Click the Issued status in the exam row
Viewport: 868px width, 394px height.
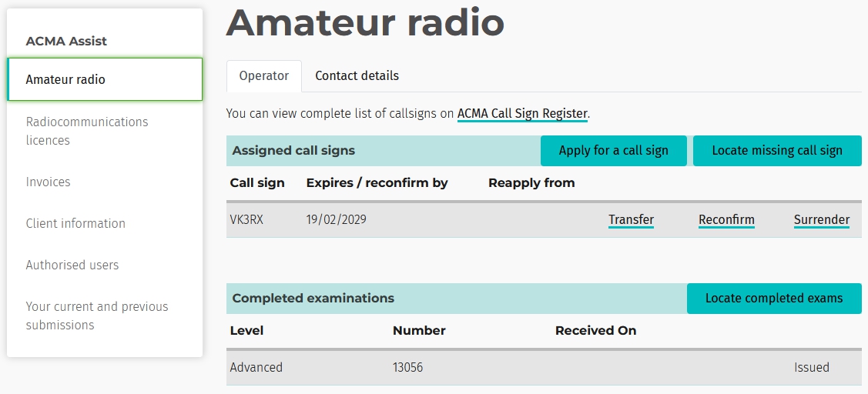point(811,368)
